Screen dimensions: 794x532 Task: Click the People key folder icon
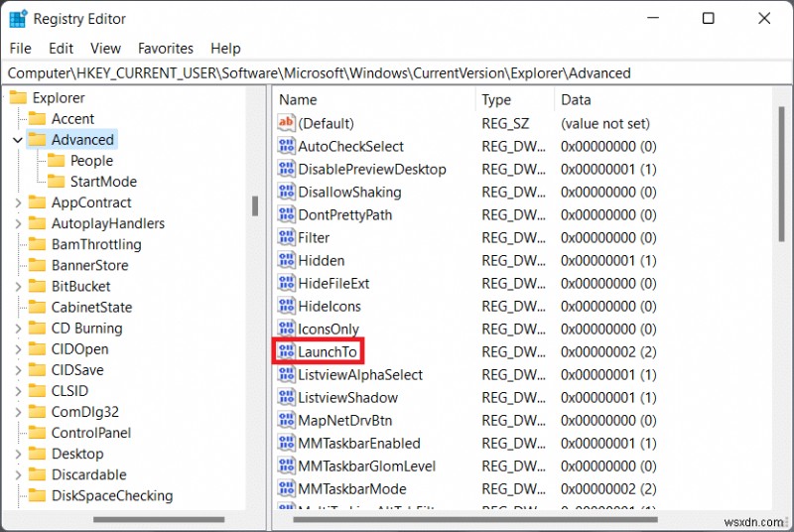(x=56, y=161)
